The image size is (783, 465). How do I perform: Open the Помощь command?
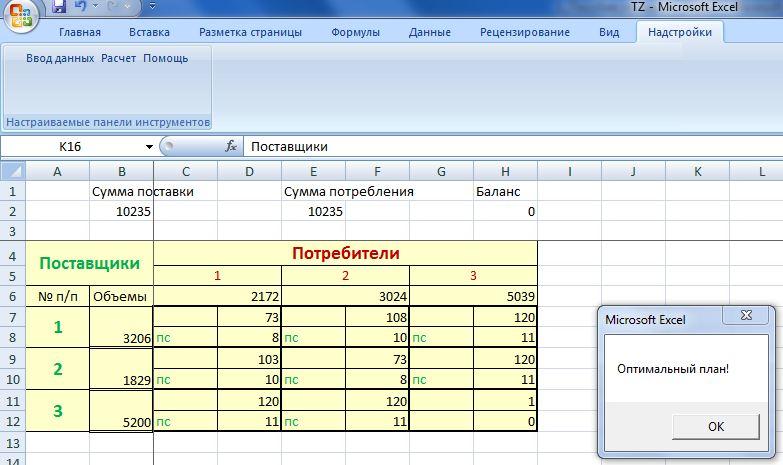point(165,58)
